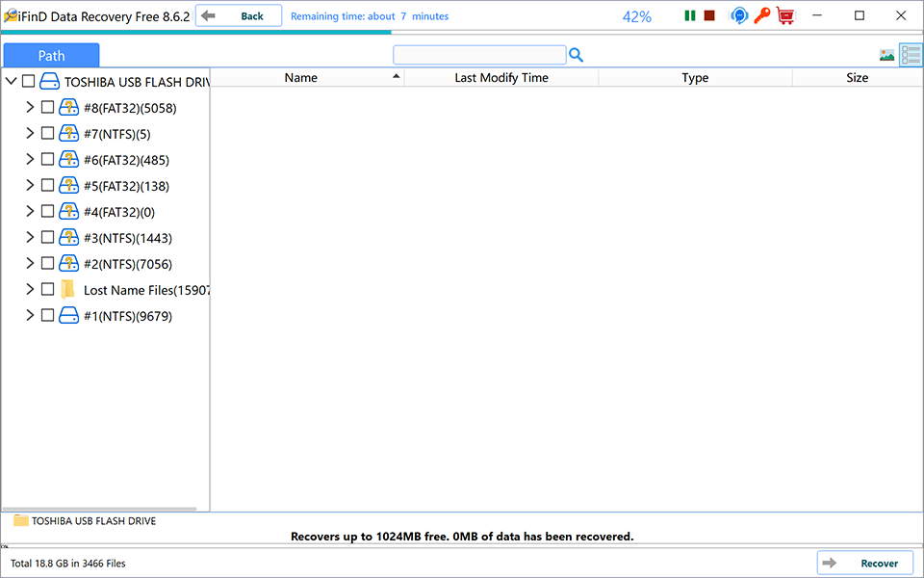Collapse the TOSHIBA USB FLASH DRIVE tree node
Viewport: 924px width, 578px height.
pos(11,81)
